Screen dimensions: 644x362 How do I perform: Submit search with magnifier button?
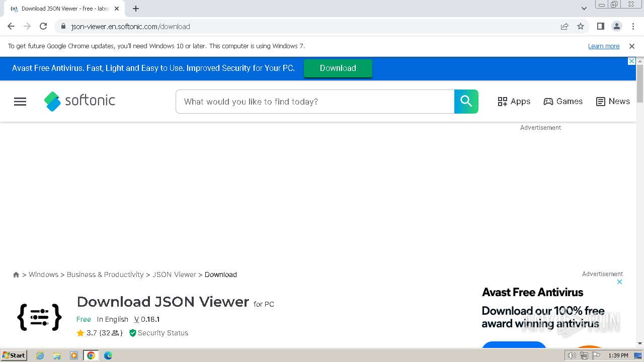466,102
